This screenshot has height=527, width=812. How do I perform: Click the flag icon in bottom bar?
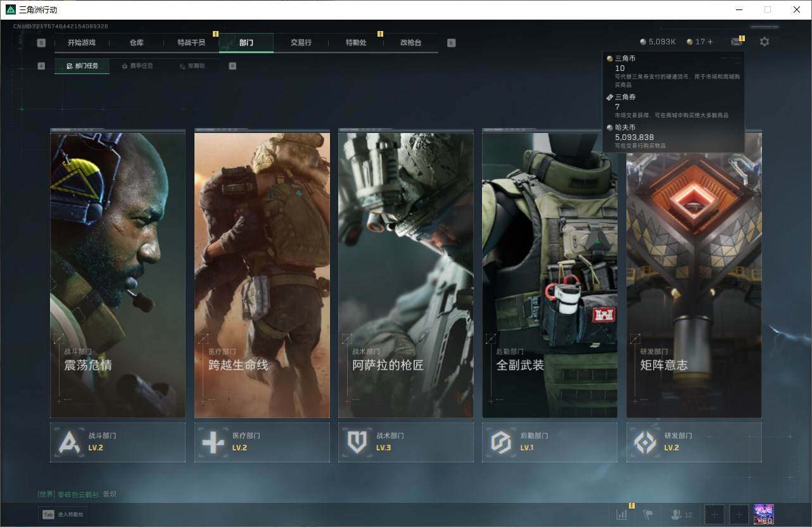pos(648,515)
